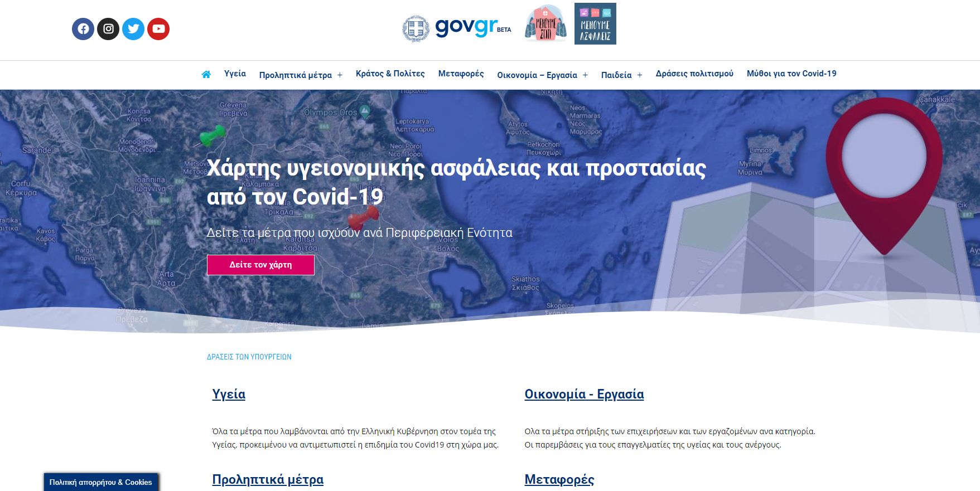This screenshot has height=491, width=980.
Task: Open Κράτος & Πολίτες menu item
Action: point(390,74)
